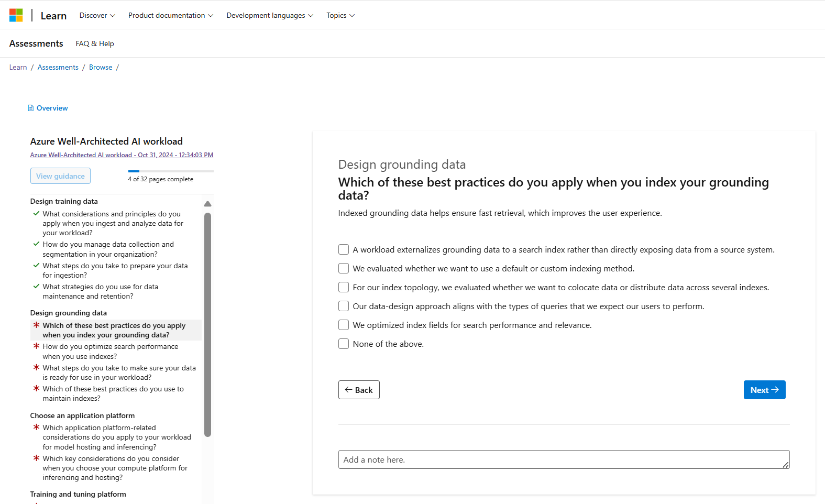
Task: Open Development languages menu
Action: 269,16
